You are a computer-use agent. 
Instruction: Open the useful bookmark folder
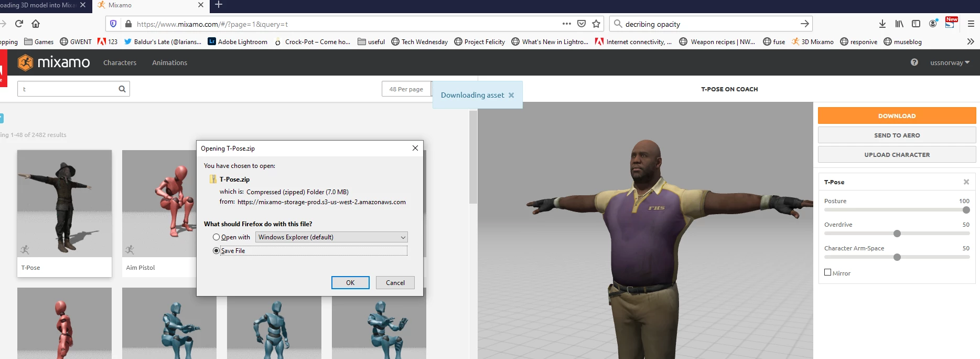371,41
